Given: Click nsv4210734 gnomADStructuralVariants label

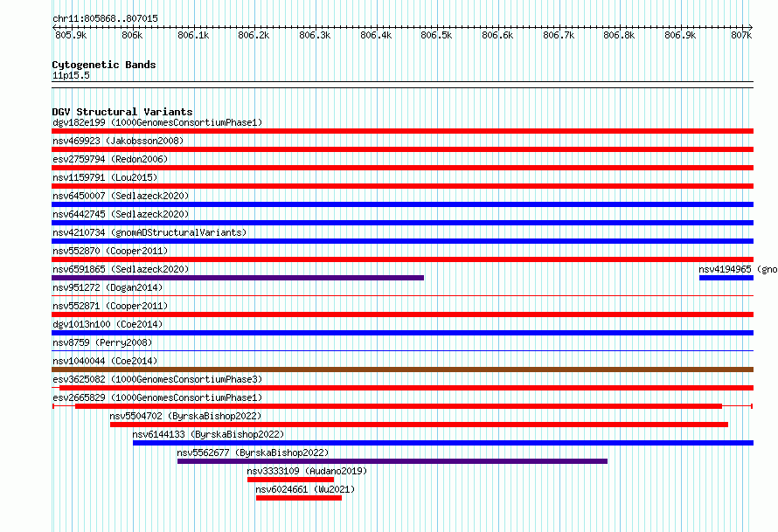Looking at the screenshot, I should [x=149, y=232].
